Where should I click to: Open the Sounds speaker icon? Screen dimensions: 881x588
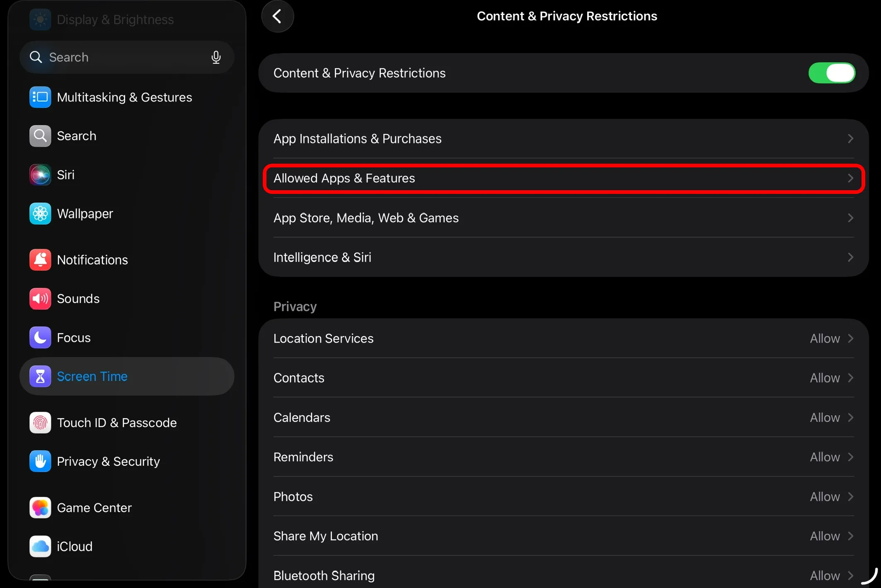[x=40, y=299]
